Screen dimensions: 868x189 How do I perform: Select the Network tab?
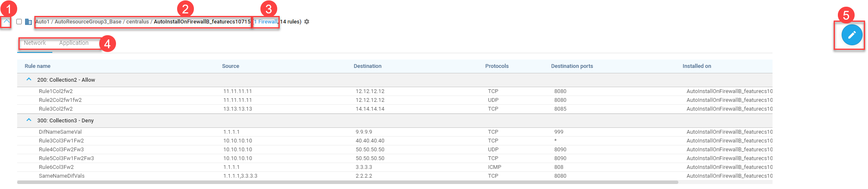coord(35,43)
